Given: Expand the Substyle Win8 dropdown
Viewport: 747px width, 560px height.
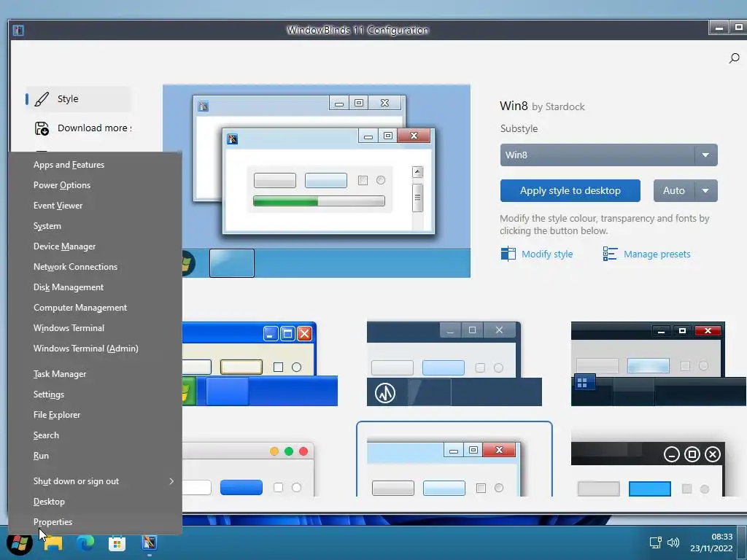Looking at the screenshot, I should pyautogui.click(x=608, y=155).
